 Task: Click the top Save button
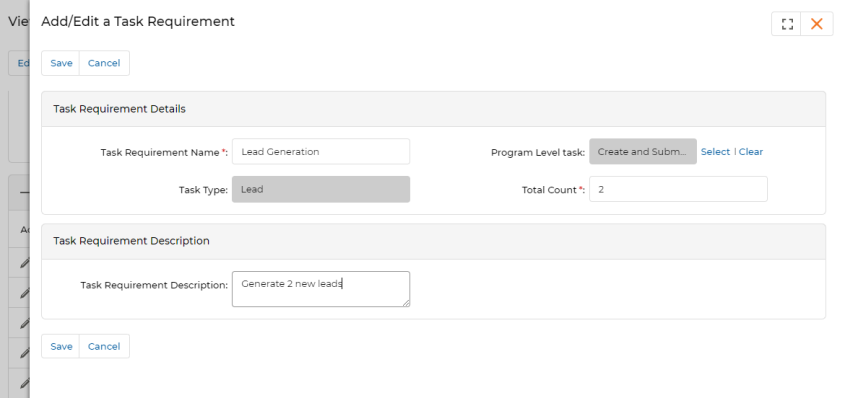61,63
